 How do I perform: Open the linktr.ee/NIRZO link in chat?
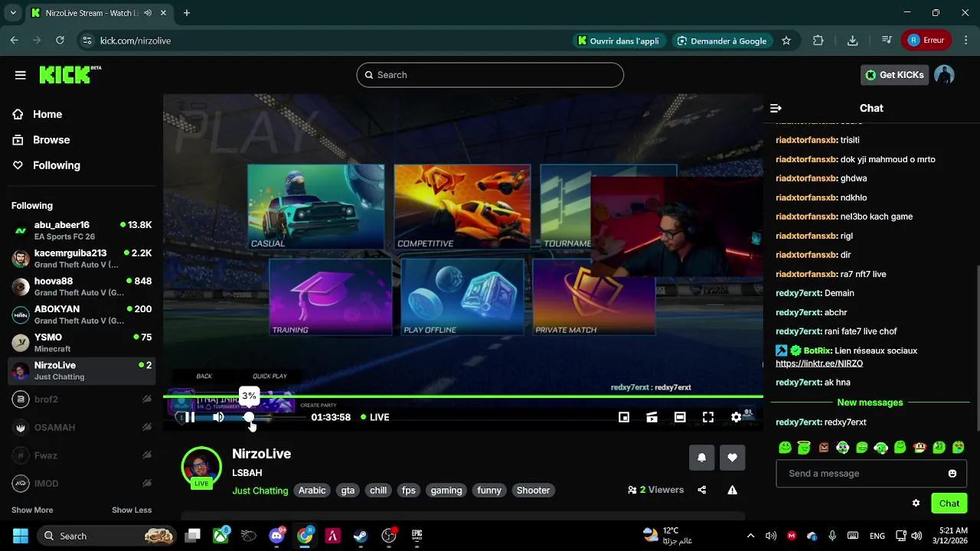pyautogui.click(x=819, y=364)
